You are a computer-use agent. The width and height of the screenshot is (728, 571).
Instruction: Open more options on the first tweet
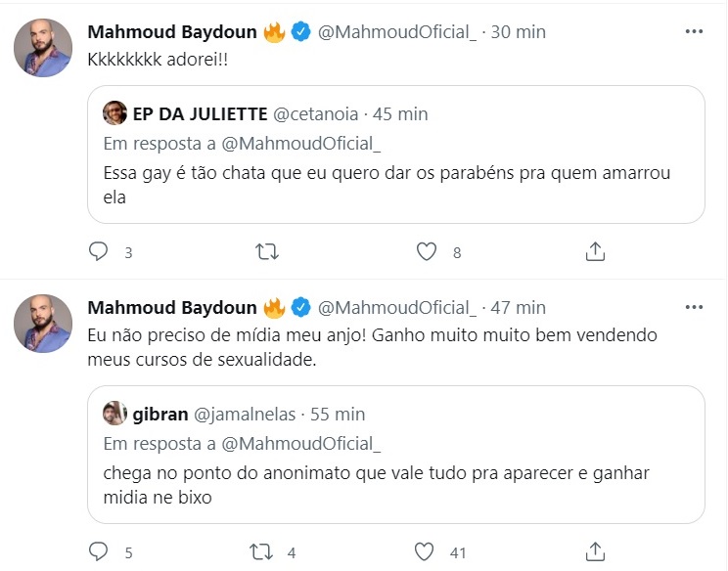point(694,31)
